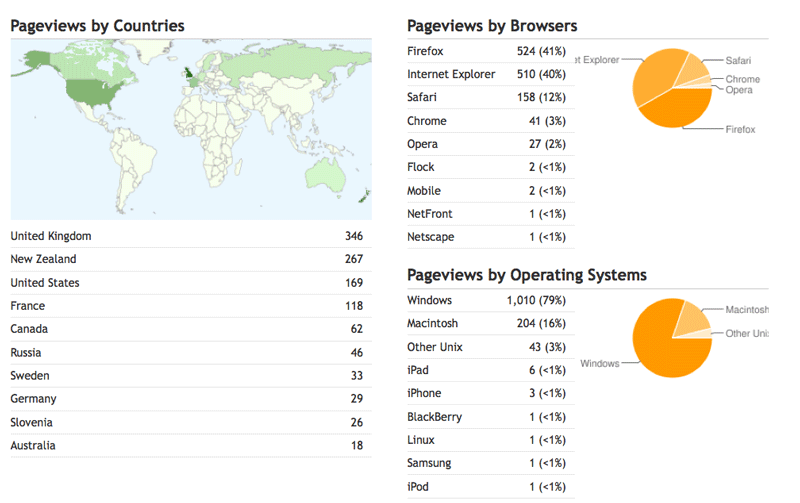
Task: Select the Chrome browser row label
Action: (x=427, y=121)
